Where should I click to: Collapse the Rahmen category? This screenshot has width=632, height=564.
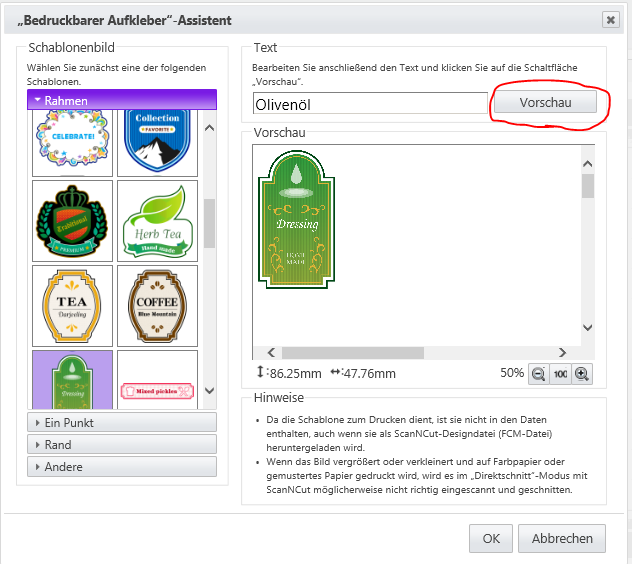click(x=121, y=100)
